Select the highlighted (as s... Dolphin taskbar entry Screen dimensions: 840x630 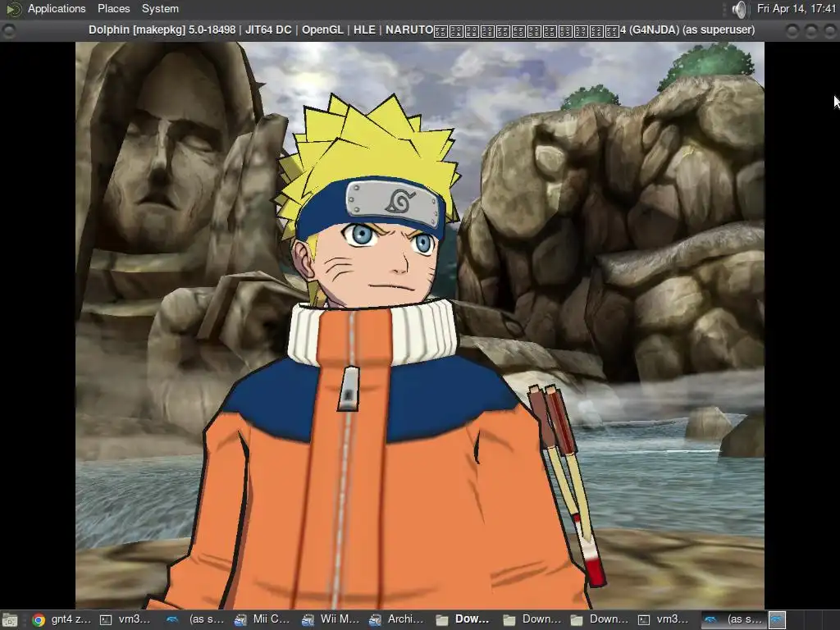point(734,619)
